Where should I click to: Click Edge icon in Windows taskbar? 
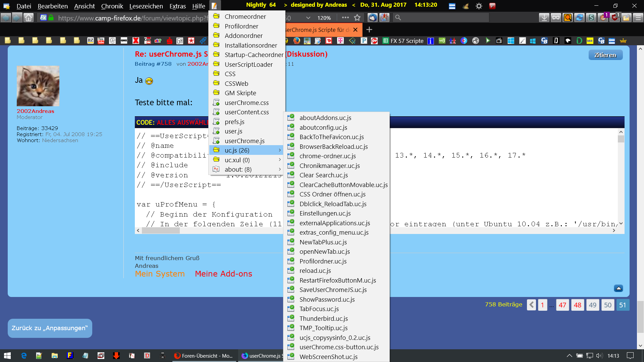24,356
